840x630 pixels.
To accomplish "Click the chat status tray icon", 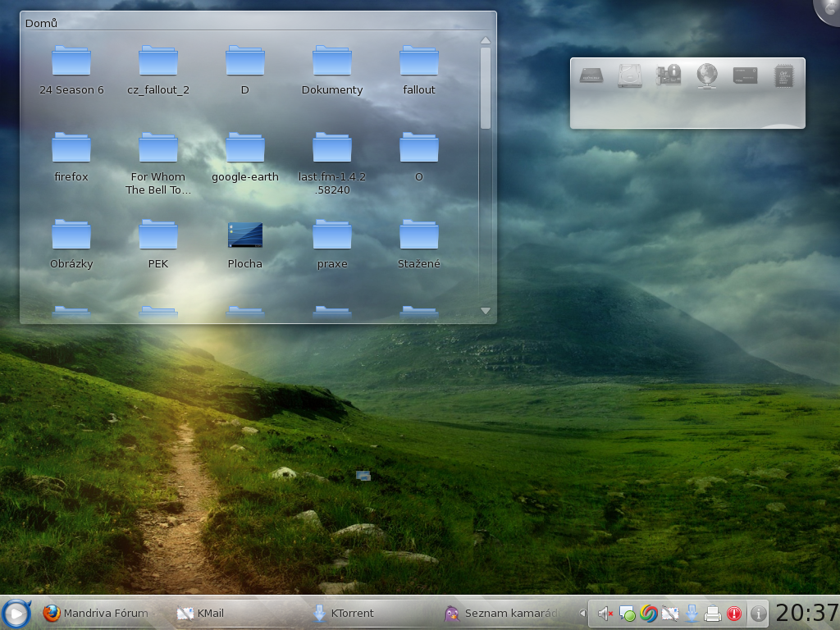I will point(628,614).
